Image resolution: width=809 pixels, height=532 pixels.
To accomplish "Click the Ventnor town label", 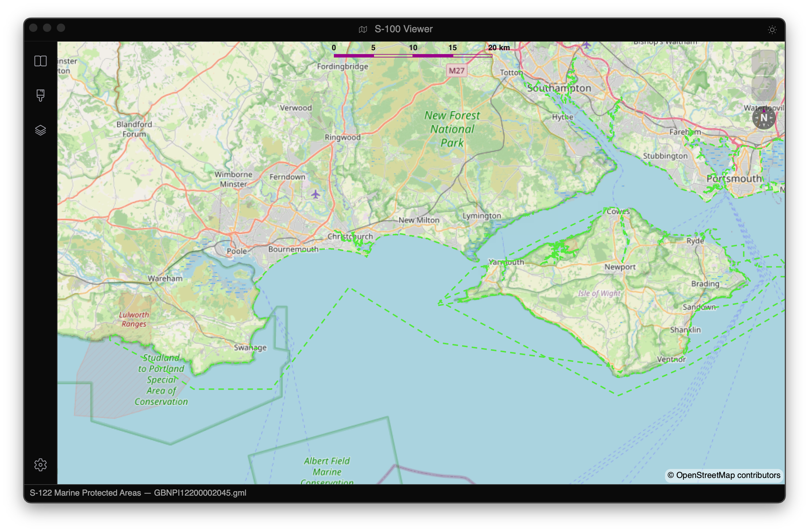I will [671, 359].
